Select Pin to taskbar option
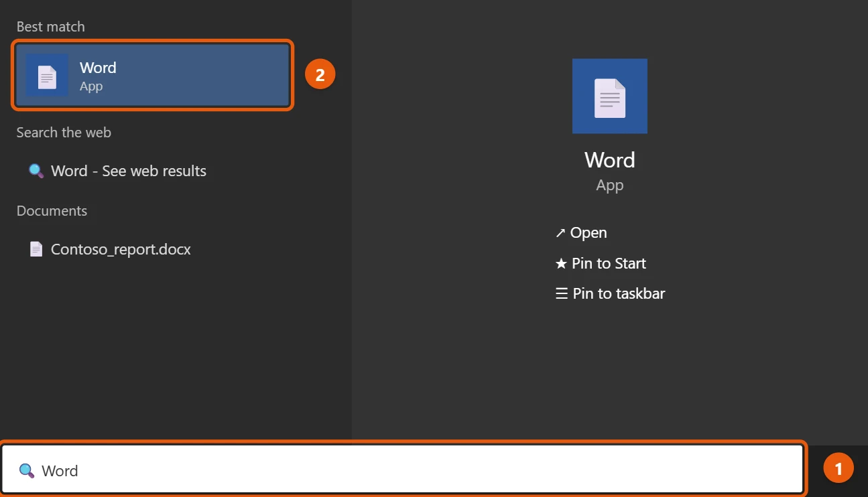Image resolution: width=868 pixels, height=497 pixels. pyautogui.click(x=610, y=293)
